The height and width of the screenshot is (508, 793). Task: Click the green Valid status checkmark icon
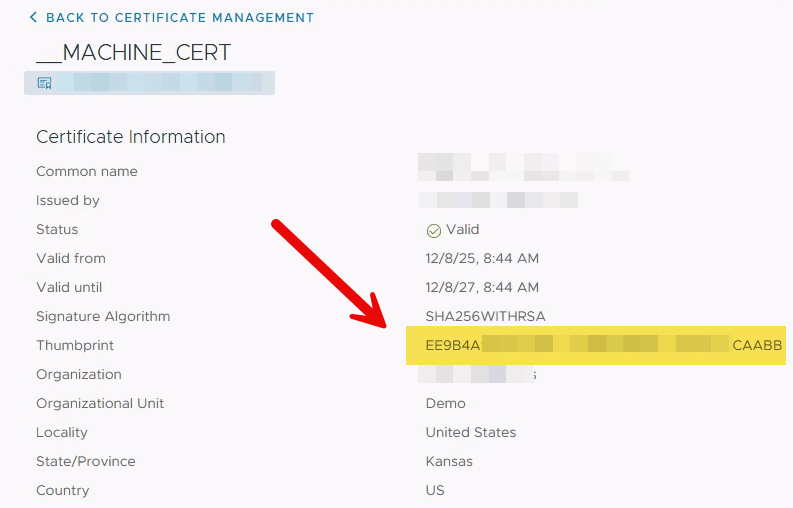click(434, 230)
